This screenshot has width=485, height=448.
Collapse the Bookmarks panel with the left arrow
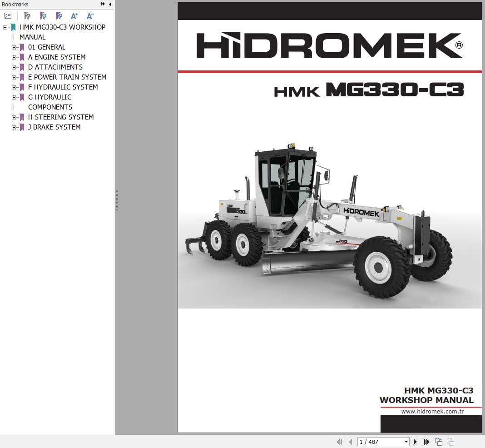[110, 4]
